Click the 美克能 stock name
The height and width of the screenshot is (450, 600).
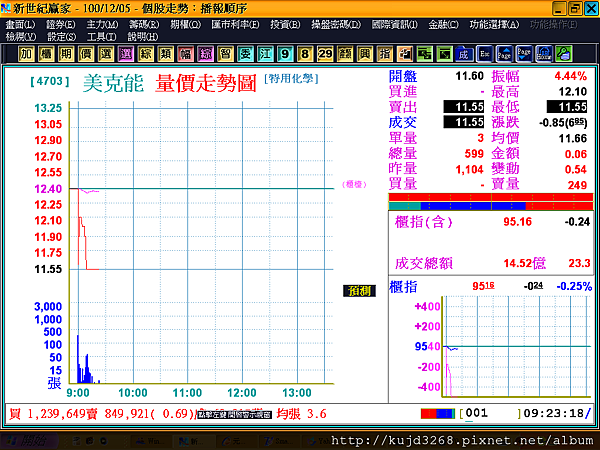(113, 83)
